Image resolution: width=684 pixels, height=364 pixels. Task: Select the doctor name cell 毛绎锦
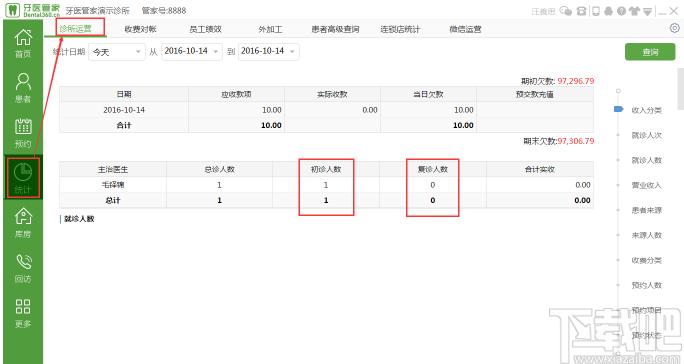coord(113,185)
